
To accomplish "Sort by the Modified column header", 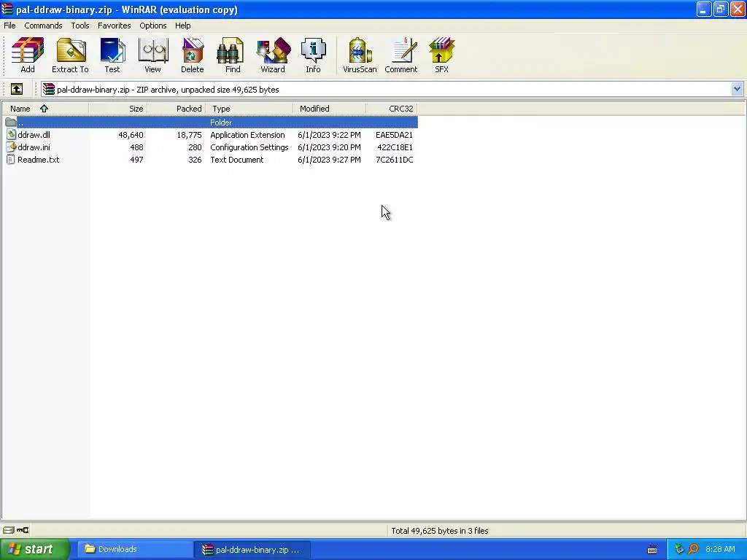I will tap(330, 109).
